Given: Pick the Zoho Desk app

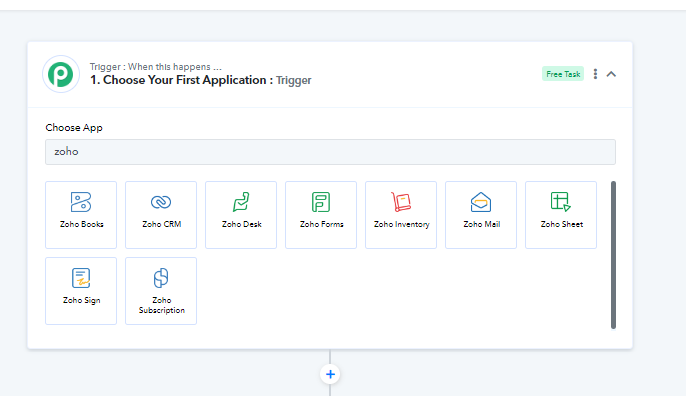Looking at the screenshot, I should click(x=241, y=215).
